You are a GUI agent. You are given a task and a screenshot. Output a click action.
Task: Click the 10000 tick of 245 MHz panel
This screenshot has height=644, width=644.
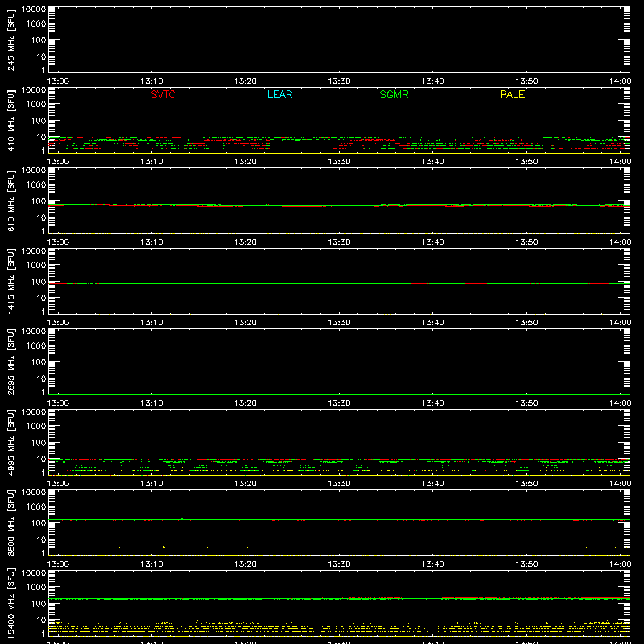click(34, 10)
